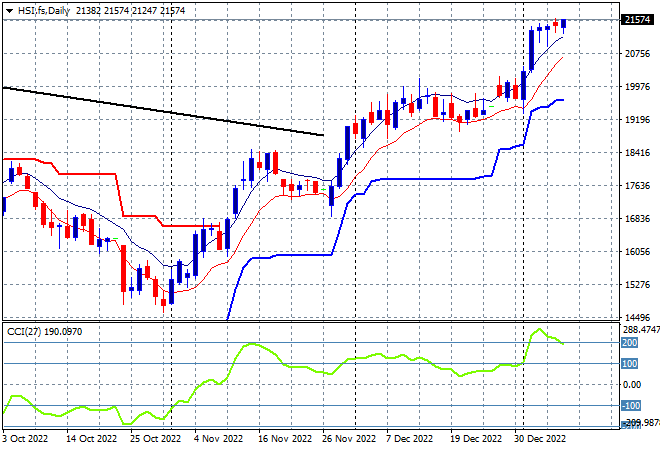Click the CCI 0.00 level label
This screenshot has height=450, width=660.
click(x=632, y=384)
